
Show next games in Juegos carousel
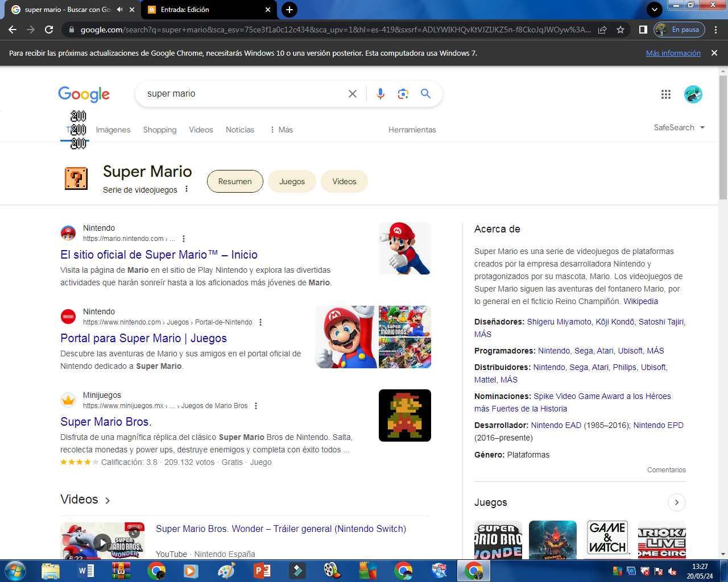click(676, 502)
